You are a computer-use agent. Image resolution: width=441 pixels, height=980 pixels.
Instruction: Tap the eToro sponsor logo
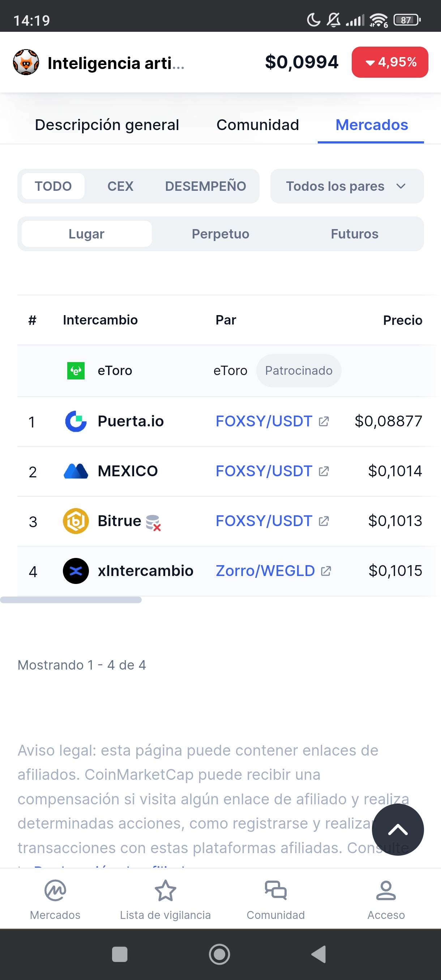[76, 370]
